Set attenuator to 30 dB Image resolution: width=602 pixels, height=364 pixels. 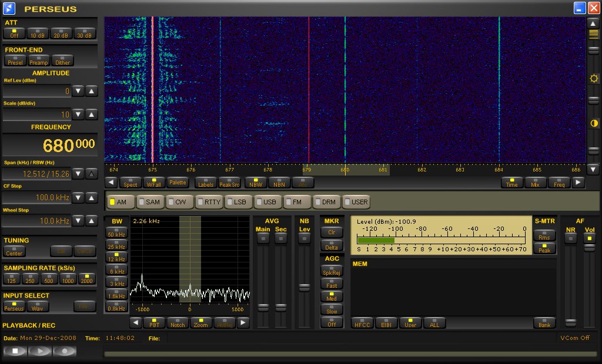point(85,33)
